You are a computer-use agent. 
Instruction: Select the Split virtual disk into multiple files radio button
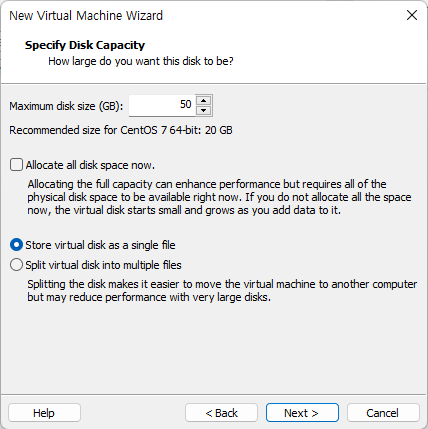point(16,265)
